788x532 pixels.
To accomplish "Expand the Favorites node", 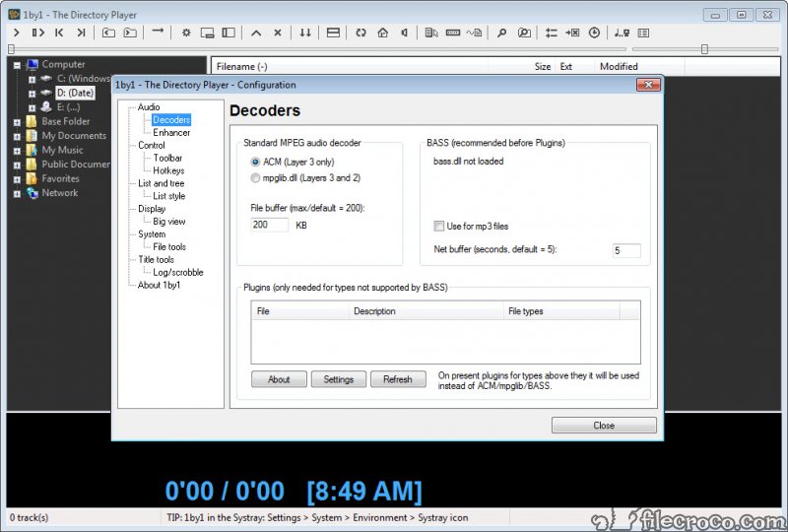I will coord(17,179).
